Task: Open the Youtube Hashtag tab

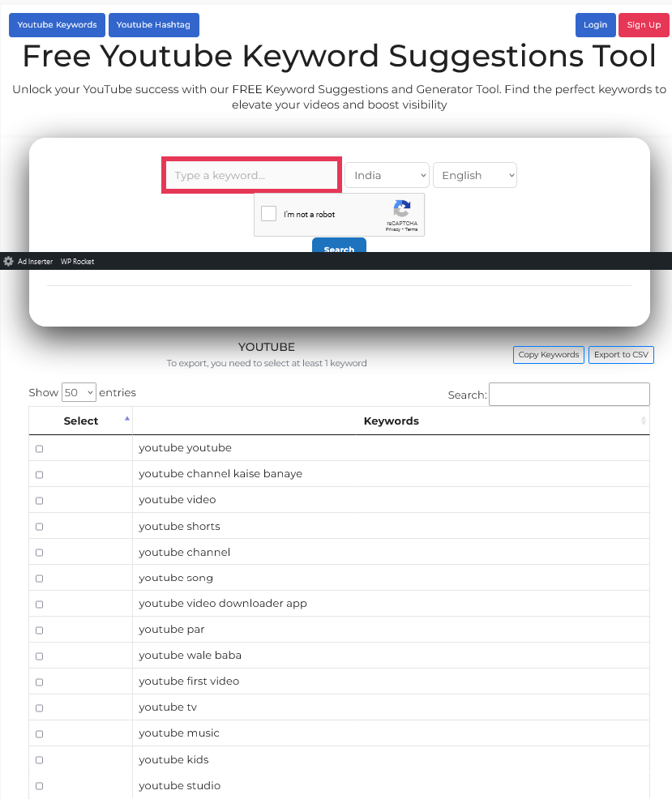Action: tap(153, 25)
